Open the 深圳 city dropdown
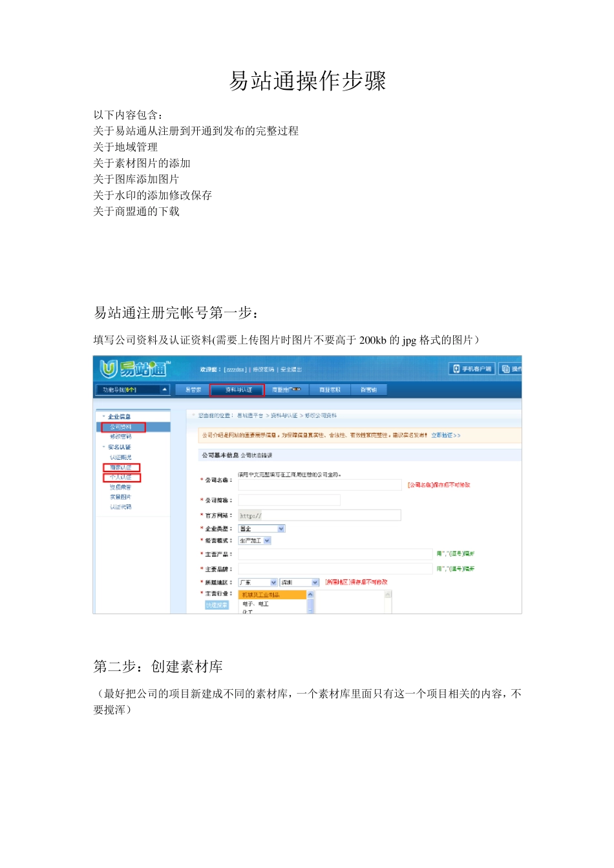The height and width of the screenshot is (868, 614). [x=299, y=583]
